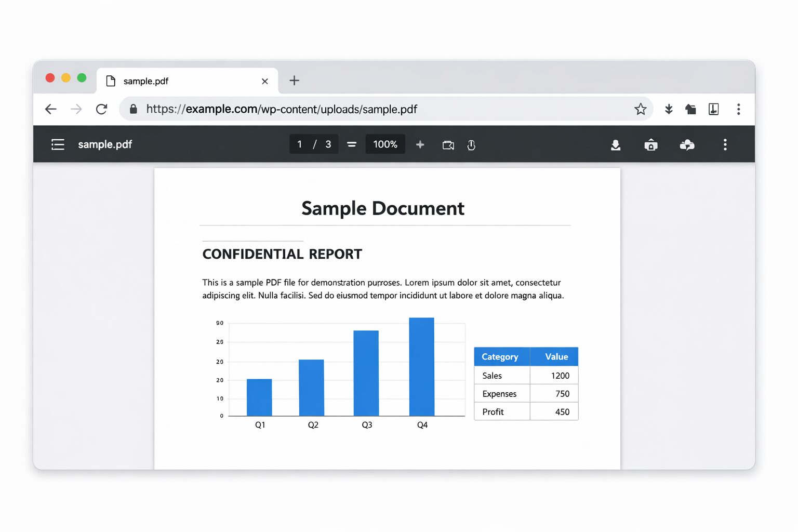Click the page number field showing 1
The height and width of the screenshot is (532, 798).
tap(300, 144)
